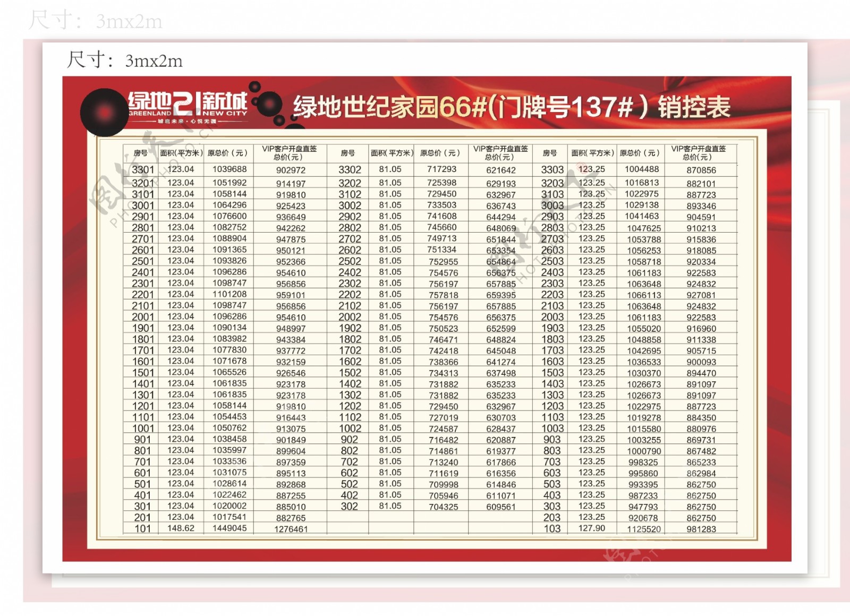Select room number 302

350,507
